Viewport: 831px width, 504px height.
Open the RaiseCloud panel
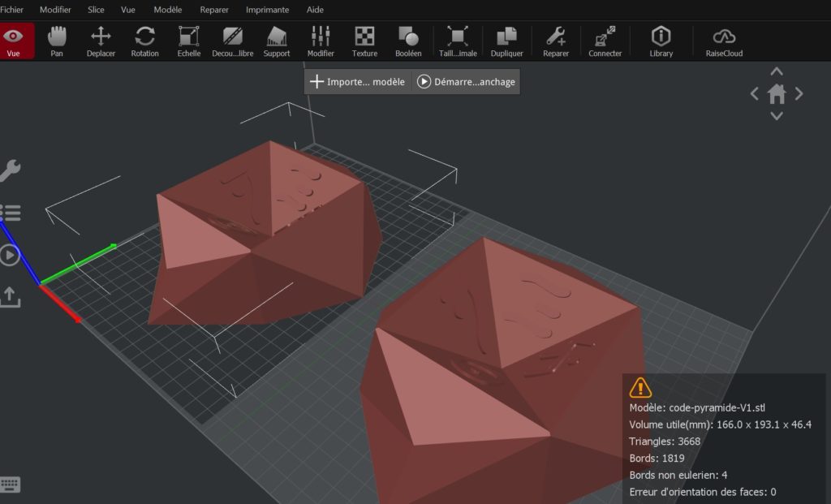[723, 41]
